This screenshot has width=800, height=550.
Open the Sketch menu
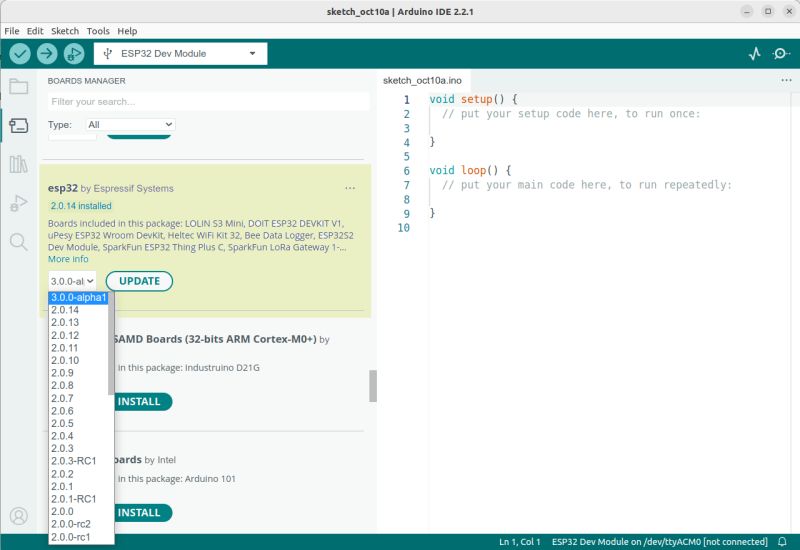[x=65, y=31]
